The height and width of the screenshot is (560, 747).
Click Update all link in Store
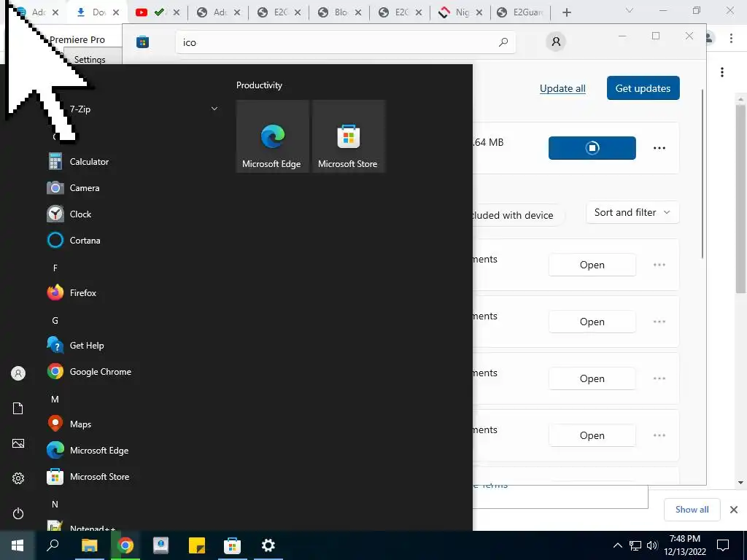[x=562, y=88]
